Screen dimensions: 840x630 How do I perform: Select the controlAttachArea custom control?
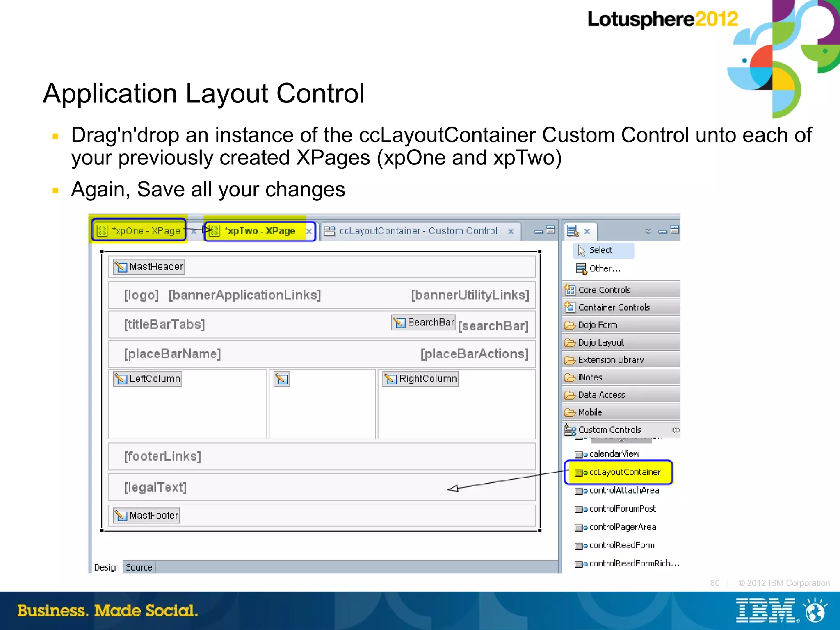pyautogui.click(x=617, y=490)
